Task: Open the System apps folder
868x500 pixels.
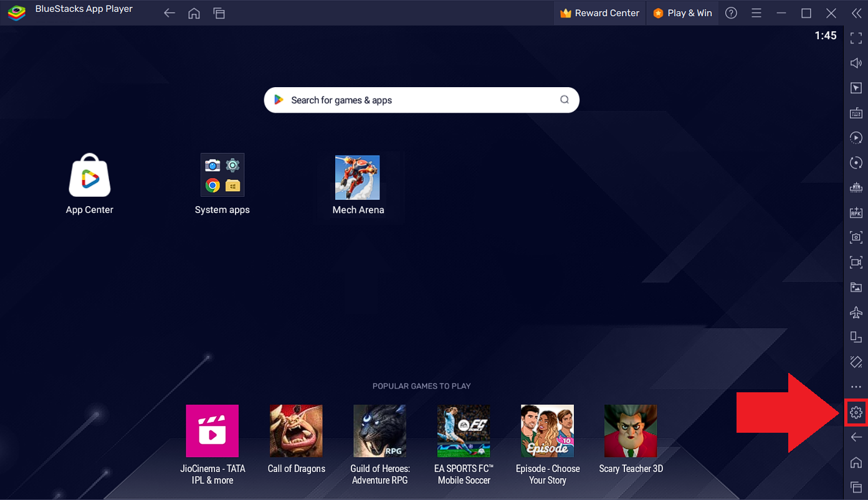Action: coord(222,184)
